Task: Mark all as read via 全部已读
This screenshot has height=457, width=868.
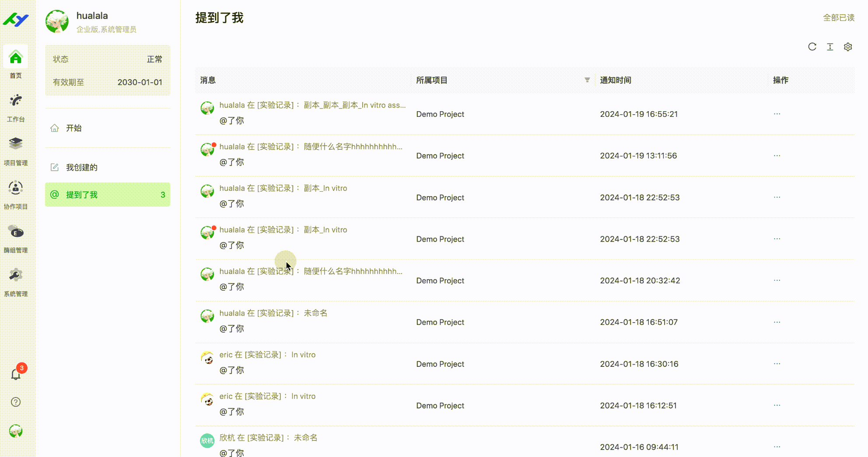Action: click(838, 18)
